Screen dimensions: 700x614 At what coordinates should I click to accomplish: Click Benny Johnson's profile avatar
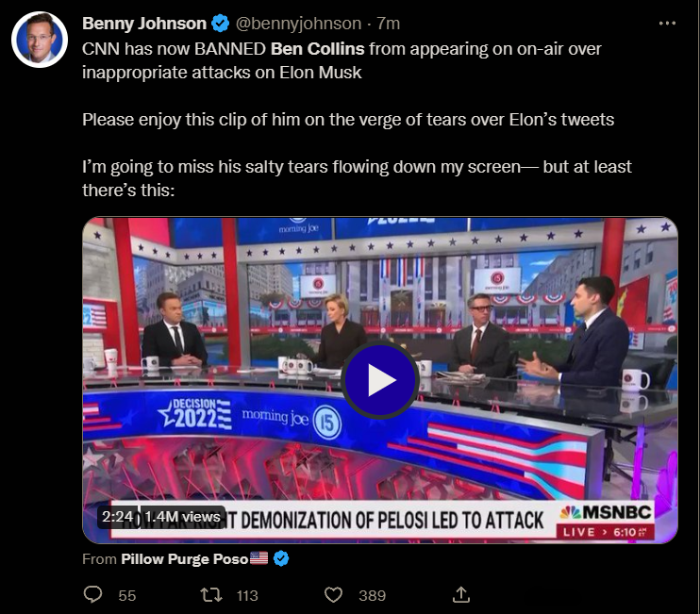[40, 40]
